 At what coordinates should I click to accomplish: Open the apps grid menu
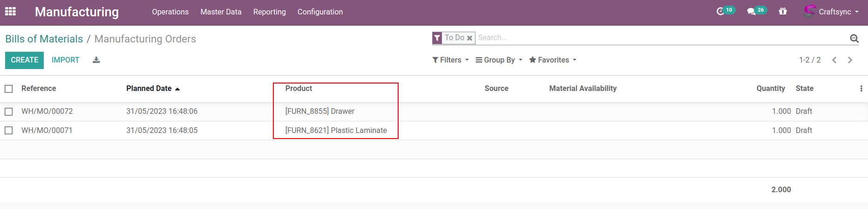10,12
